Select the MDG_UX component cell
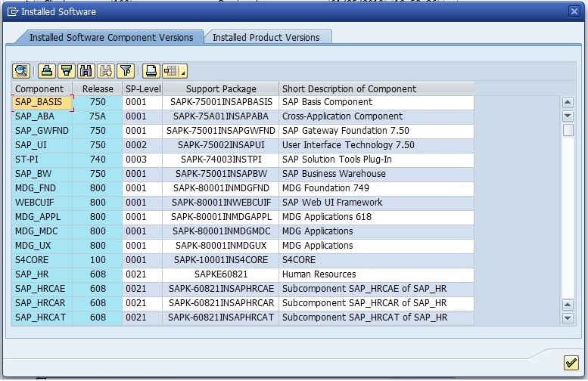Viewport: 588px width, 381px height. pos(42,246)
